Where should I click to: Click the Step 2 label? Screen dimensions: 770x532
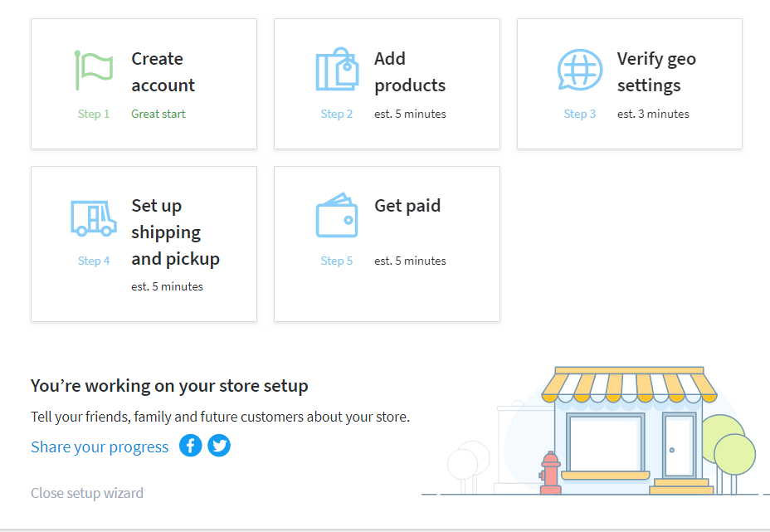click(x=336, y=114)
